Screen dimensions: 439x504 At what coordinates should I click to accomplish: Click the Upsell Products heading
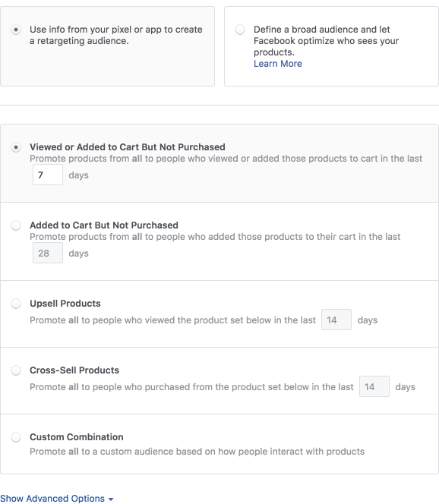click(x=65, y=304)
